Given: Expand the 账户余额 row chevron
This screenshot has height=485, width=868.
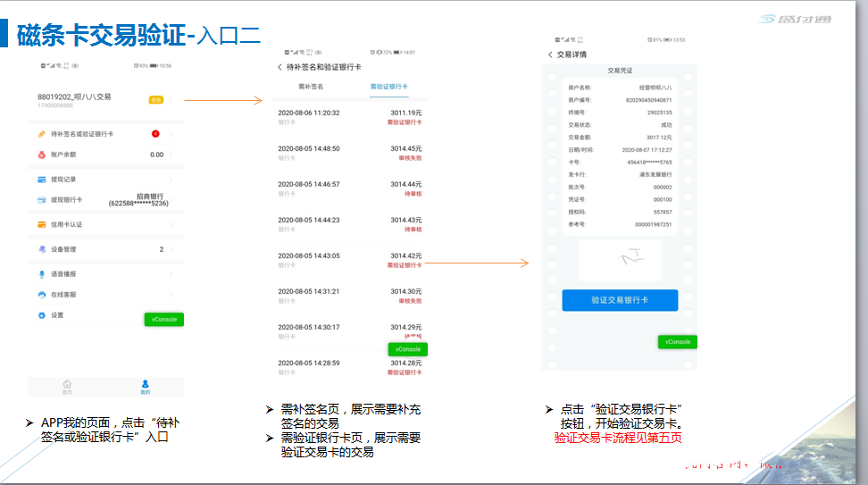Looking at the screenshot, I should (171, 155).
